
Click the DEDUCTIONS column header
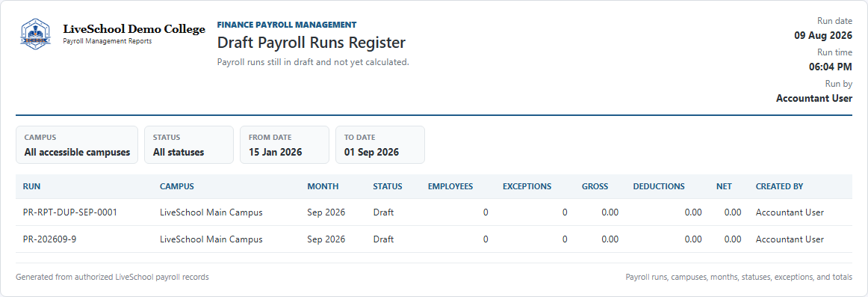(659, 187)
